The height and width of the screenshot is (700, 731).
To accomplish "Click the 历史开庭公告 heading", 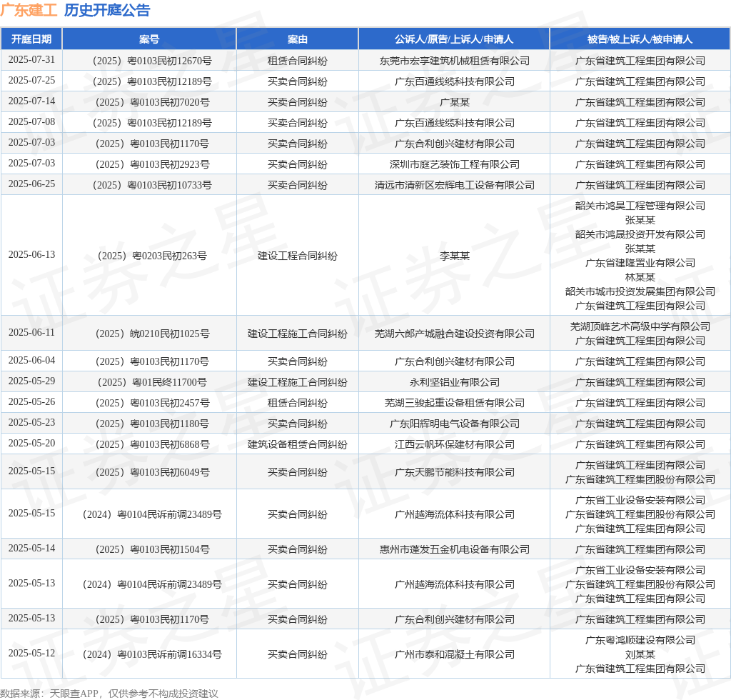I will click(107, 10).
